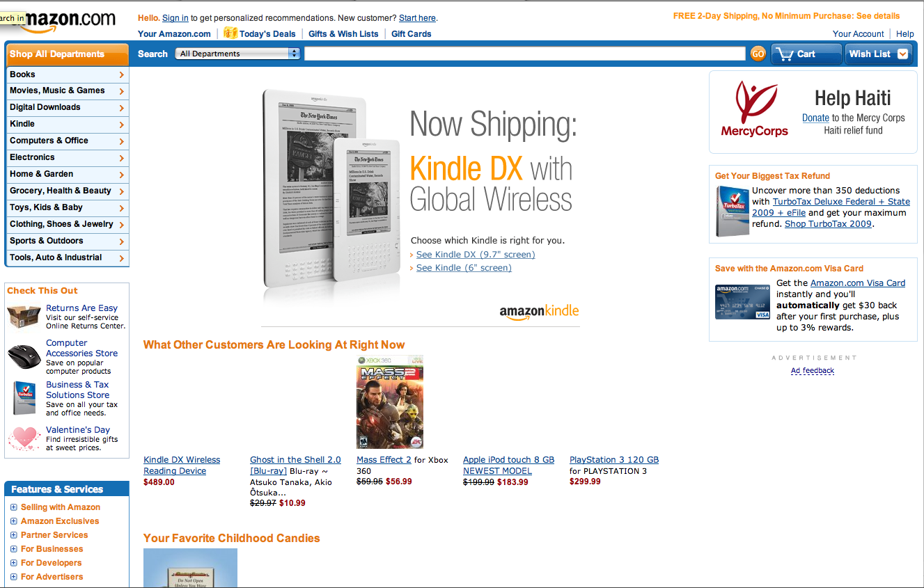Click the orange GO search button
This screenshot has height=588, width=924.
(758, 54)
